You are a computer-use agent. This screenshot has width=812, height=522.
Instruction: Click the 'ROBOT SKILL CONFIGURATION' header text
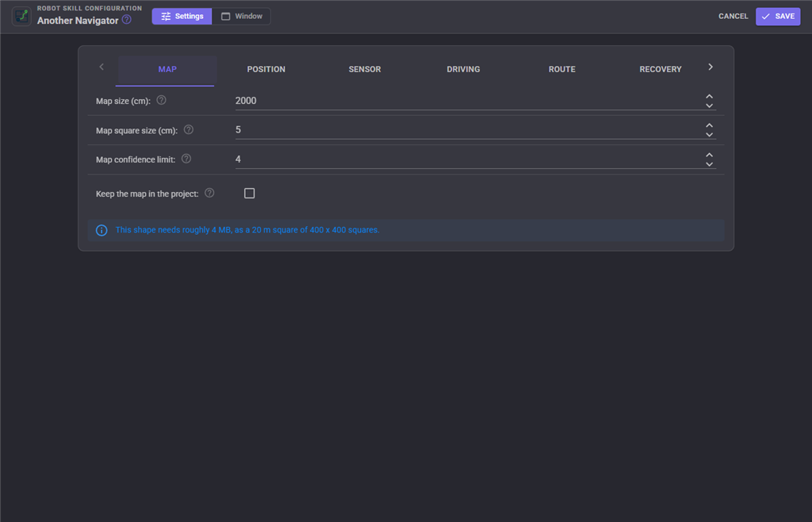click(x=90, y=8)
